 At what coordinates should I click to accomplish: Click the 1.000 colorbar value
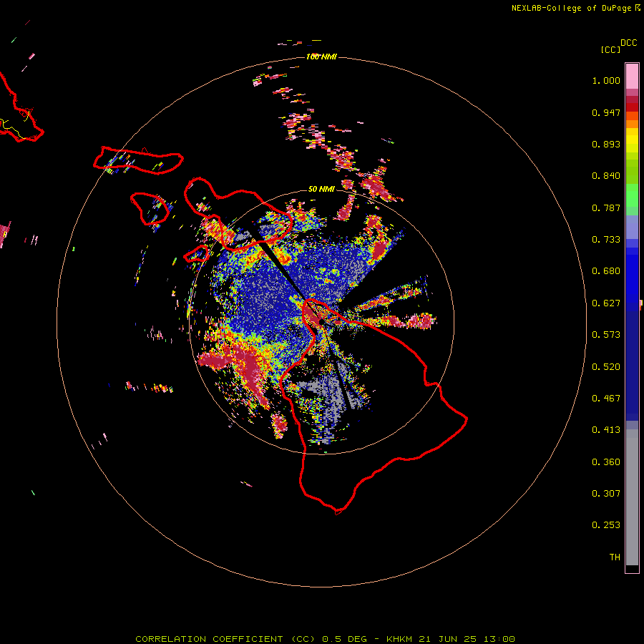[x=606, y=80]
